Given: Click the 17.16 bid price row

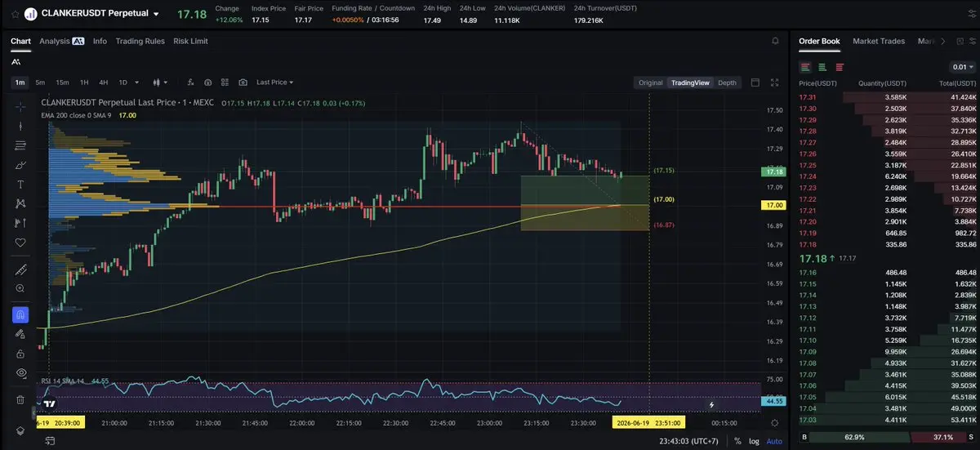Looking at the screenshot, I should [x=888, y=272].
